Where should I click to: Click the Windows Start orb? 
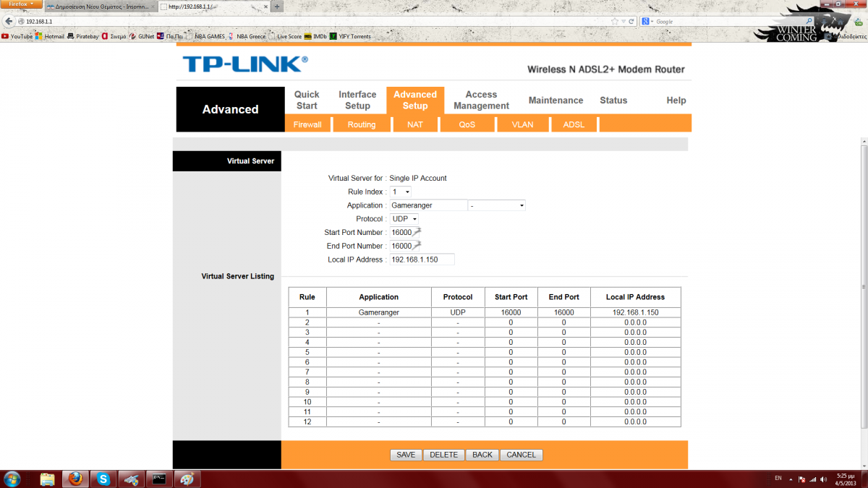click(x=13, y=479)
